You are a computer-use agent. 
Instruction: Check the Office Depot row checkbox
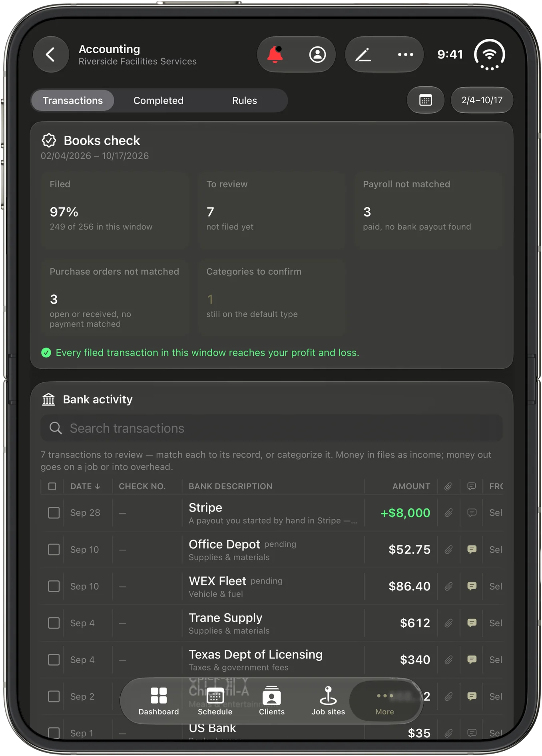[54, 550]
